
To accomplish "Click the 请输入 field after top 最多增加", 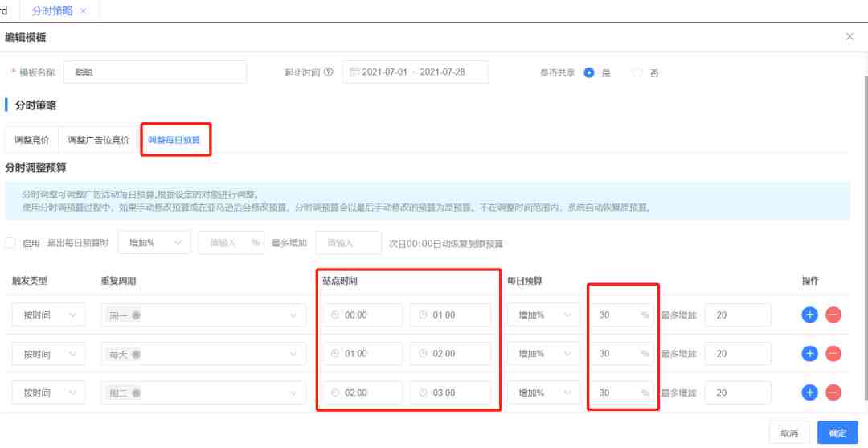I will coord(348,243).
